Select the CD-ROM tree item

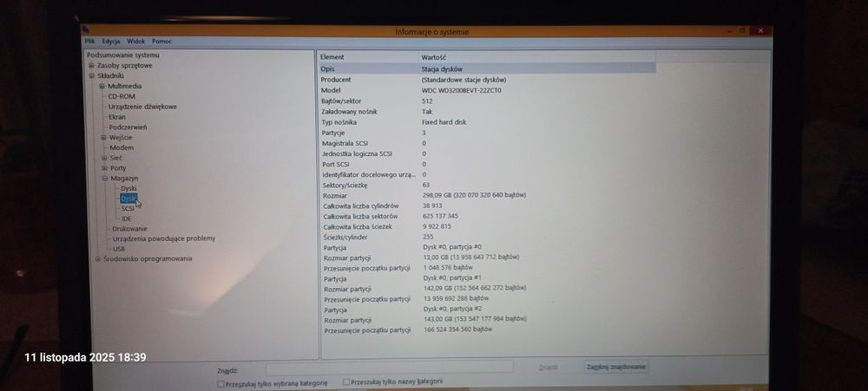[x=122, y=96]
